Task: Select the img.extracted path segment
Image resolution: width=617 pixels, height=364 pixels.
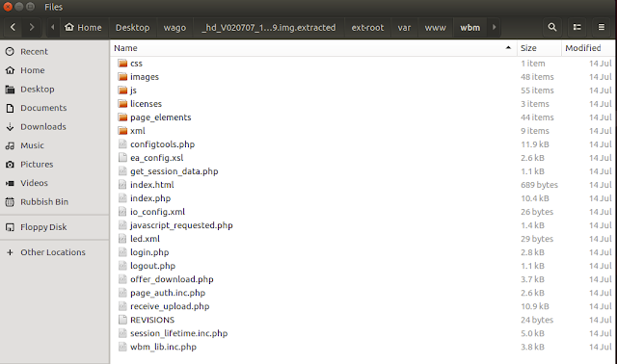Action: point(269,28)
